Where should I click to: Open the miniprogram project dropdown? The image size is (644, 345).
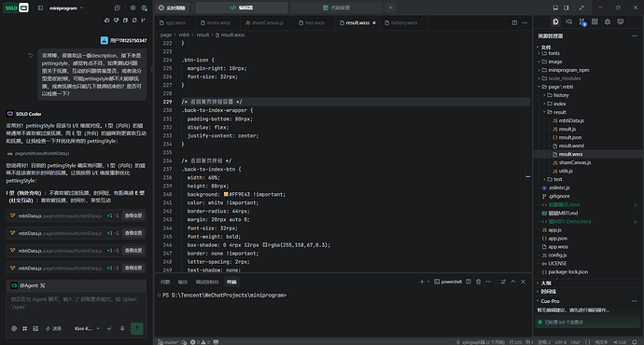66,7
